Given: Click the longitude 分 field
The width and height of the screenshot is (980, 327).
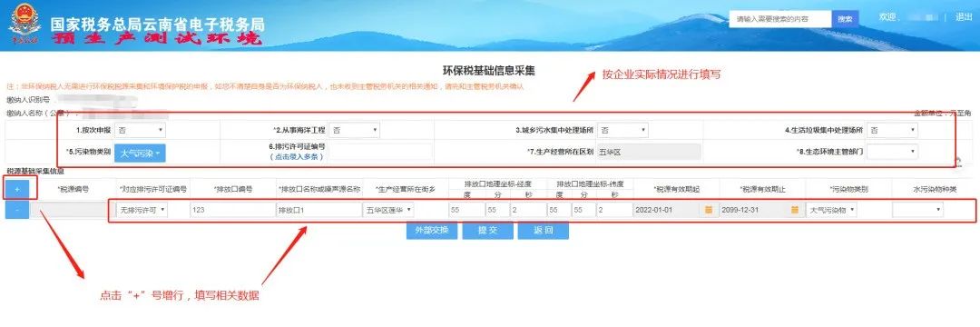Looking at the screenshot, I should [497, 210].
